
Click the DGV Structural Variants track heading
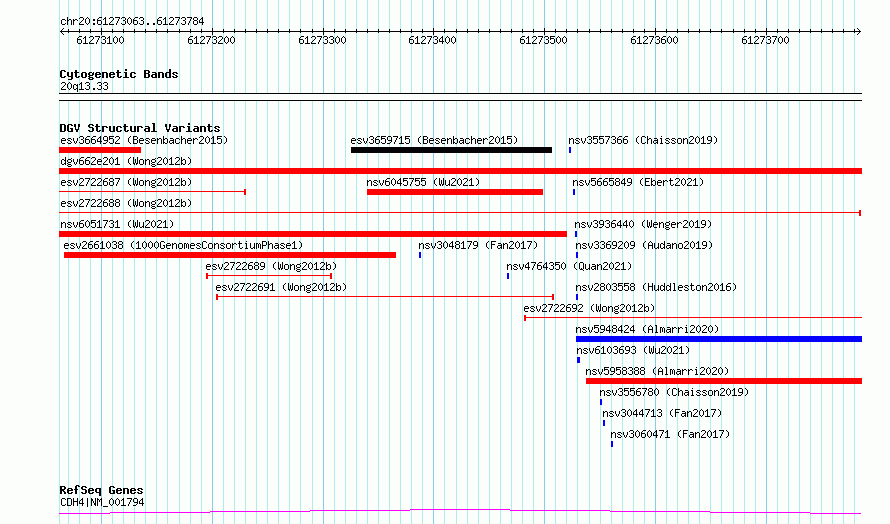pyautogui.click(x=140, y=128)
